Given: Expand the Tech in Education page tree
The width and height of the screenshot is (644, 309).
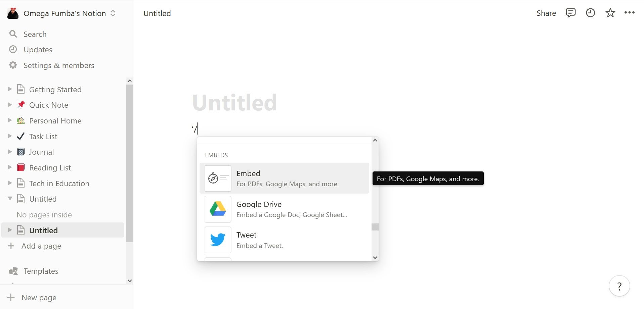Looking at the screenshot, I should [10, 183].
